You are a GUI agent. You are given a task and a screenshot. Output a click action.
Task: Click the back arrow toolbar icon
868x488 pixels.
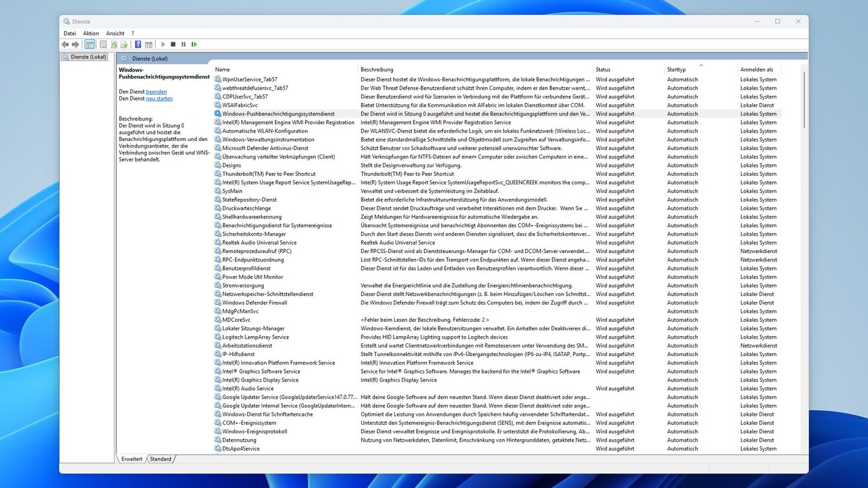pyautogui.click(x=65, y=45)
